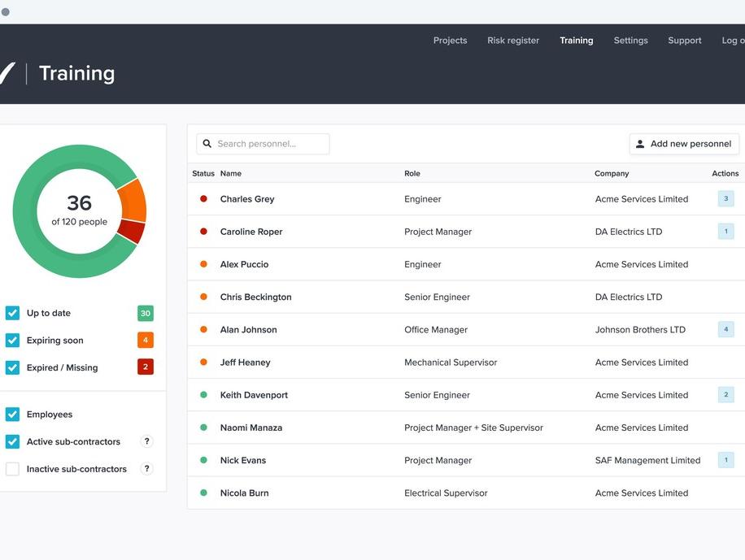The width and height of the screenshot is (745, 560).
Task: Click the Add new personnel button
Action: (x=684, y=144)
